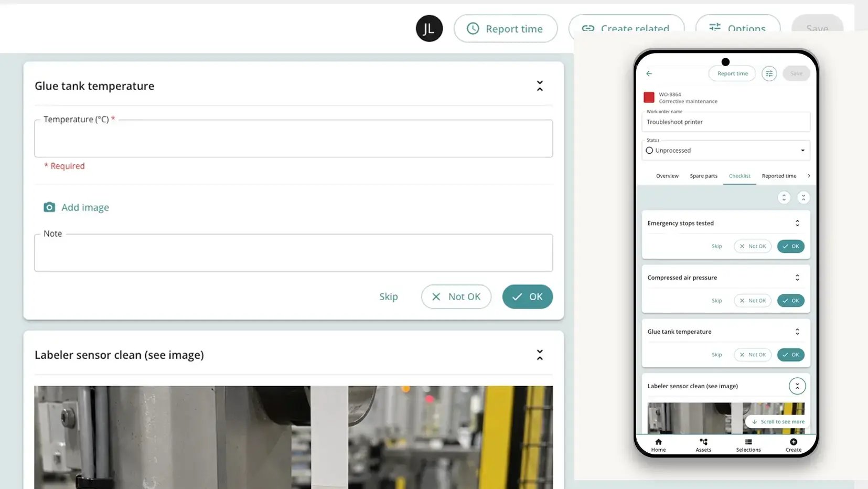868x489 pixels.
Task: Switch to the Overview tab on phone
Action: [x=667, y=176]
